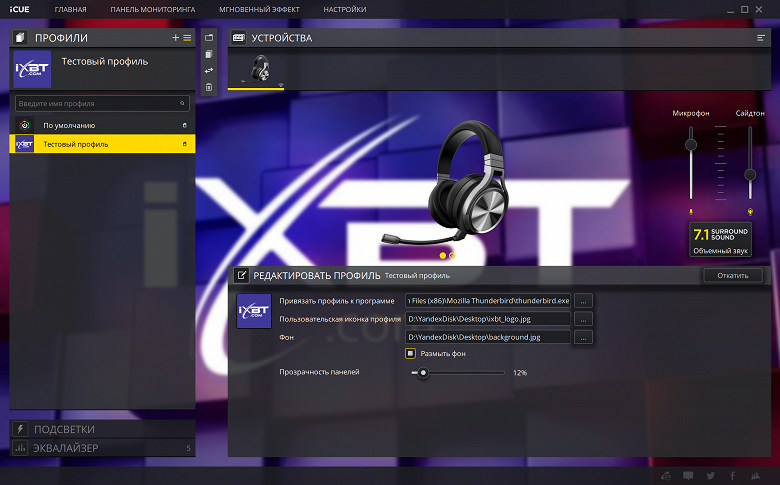Collapse the УСТРОЙСТВА panel header
The height and width of the screenshot is (485, 780).
click(499, 38)
